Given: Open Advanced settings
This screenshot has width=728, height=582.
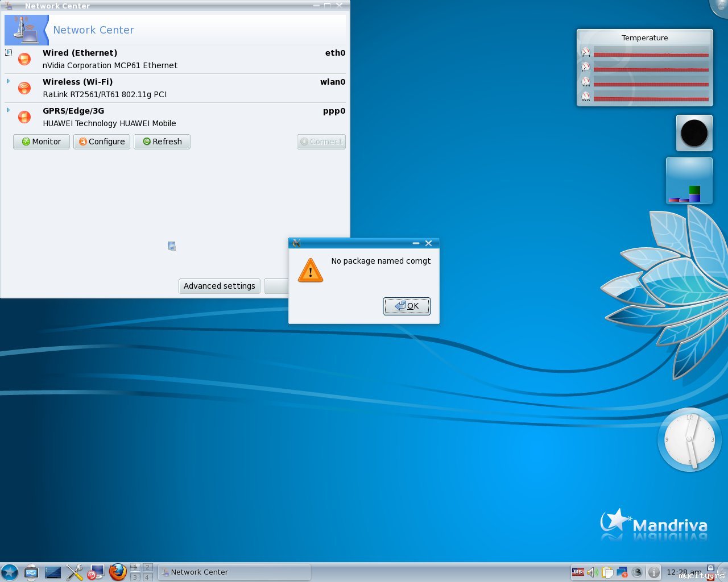Looking at the screenshot, I should [220, 286].
